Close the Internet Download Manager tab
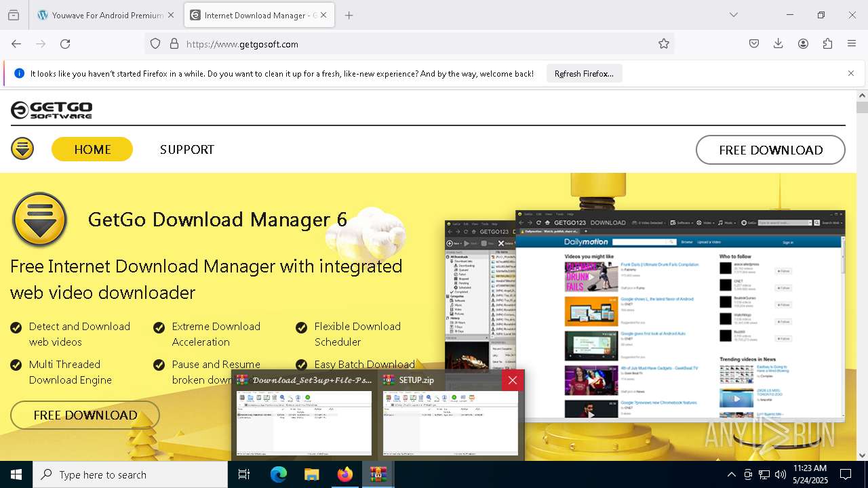Screen dimensions: 868x488 click(x=323, y=15)
